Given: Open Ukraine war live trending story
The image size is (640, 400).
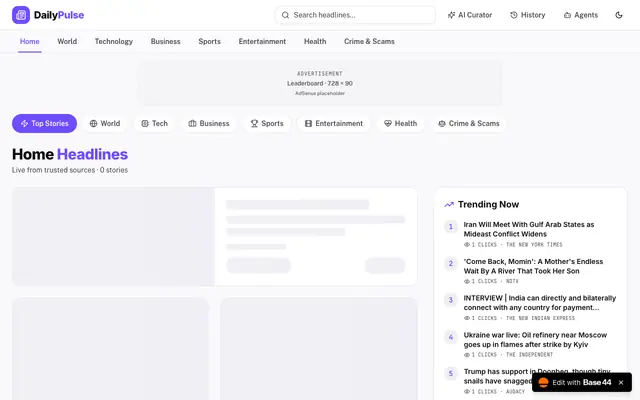Looking at the screenshot, I should coord(535,340).
